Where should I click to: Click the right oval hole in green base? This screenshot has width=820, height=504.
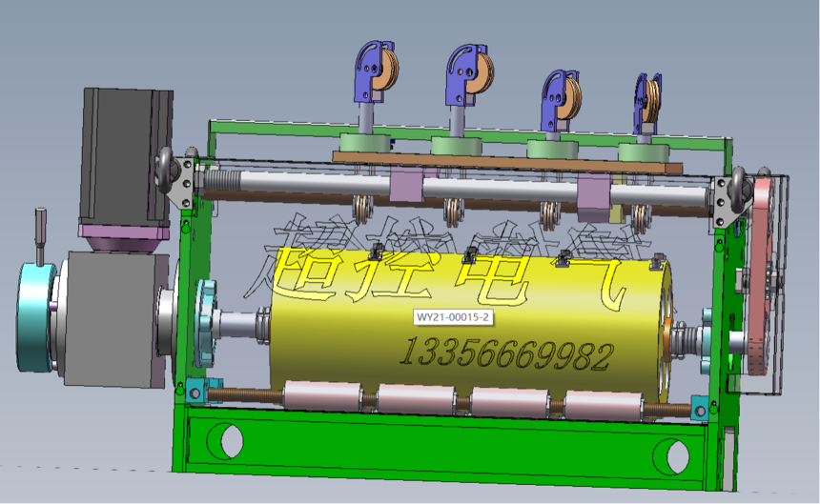[x=676, y=456]
